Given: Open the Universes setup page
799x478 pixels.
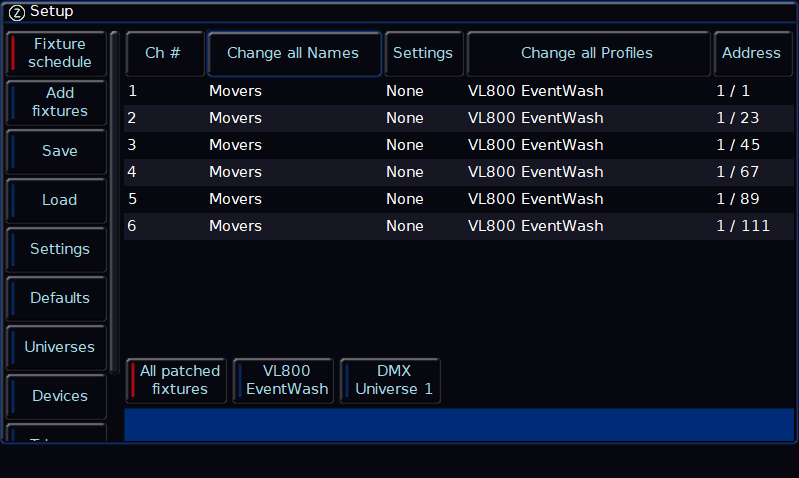Looking at the screenshot, I should (x=57, y=347).
